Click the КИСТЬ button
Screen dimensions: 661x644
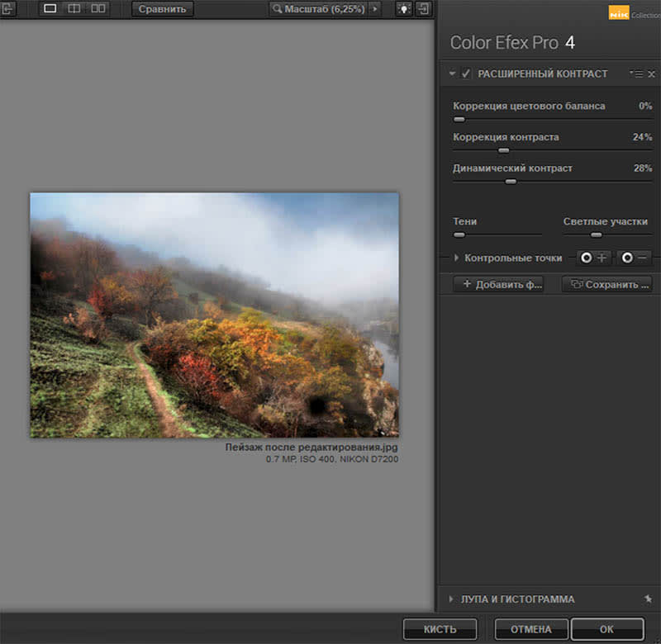tap(440, 629)
